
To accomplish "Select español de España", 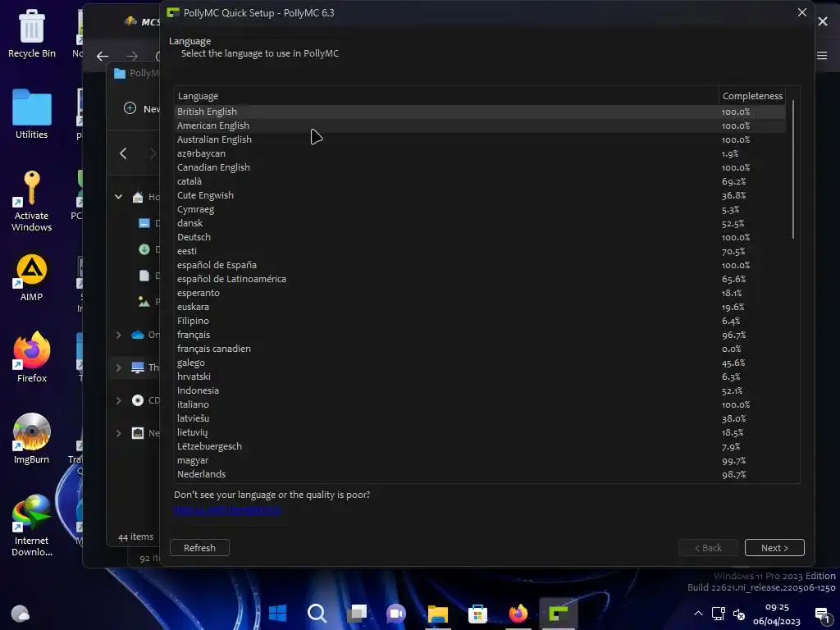I will [x=480, y=265].
